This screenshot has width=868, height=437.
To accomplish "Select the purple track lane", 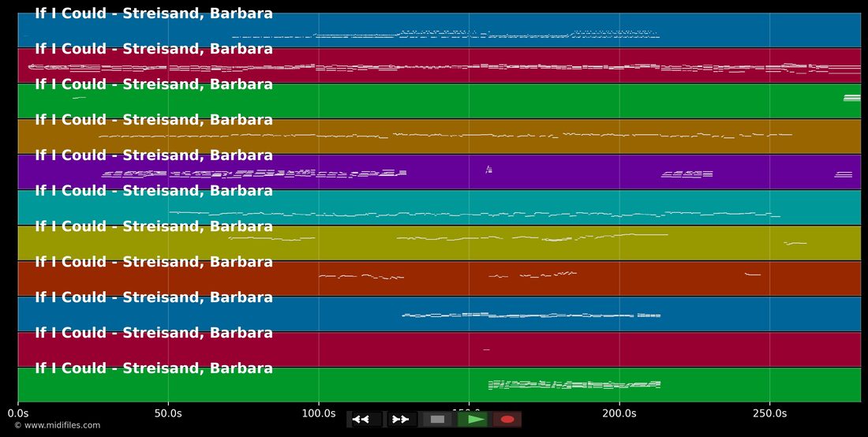I will click(x=439, y=172).
